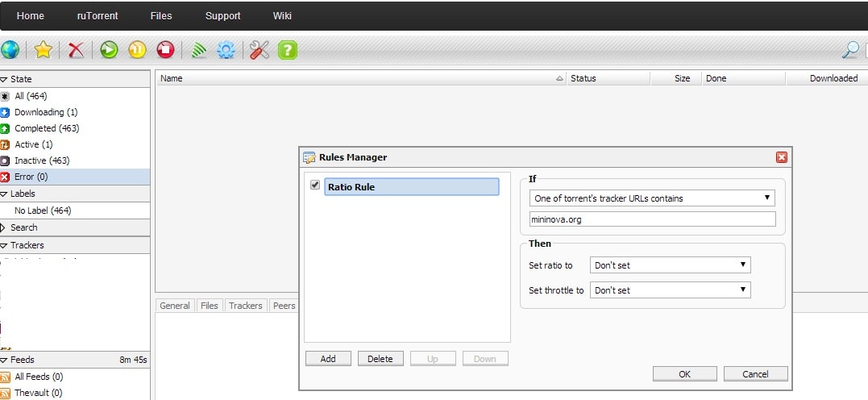Click the yellow star toolbar icon

tap(44, 50)
